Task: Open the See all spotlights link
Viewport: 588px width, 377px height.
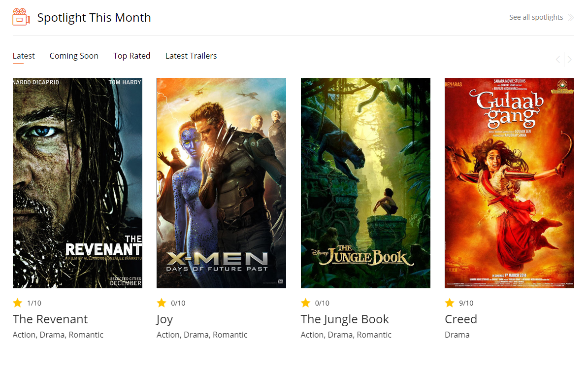Action: point(536,17)
